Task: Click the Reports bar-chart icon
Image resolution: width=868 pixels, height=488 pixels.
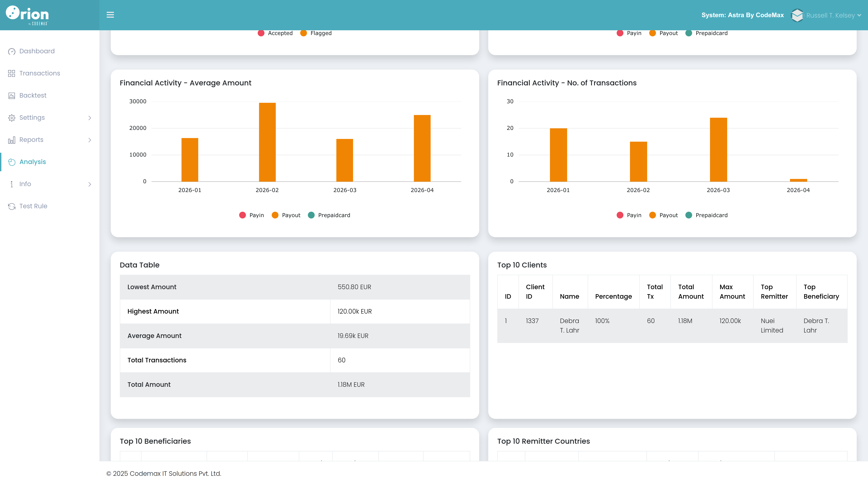Action: tap(12, 140)
